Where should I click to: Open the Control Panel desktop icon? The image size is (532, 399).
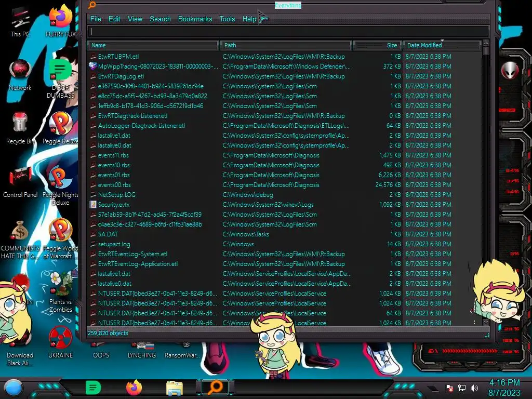(x=20, y=182)
